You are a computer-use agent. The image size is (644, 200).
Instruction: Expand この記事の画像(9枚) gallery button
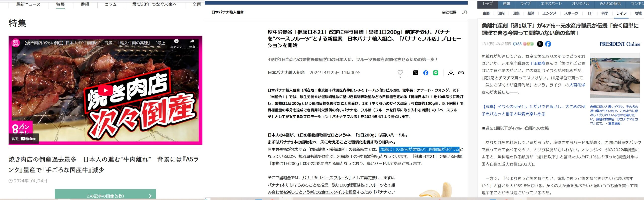click(105, 195)
